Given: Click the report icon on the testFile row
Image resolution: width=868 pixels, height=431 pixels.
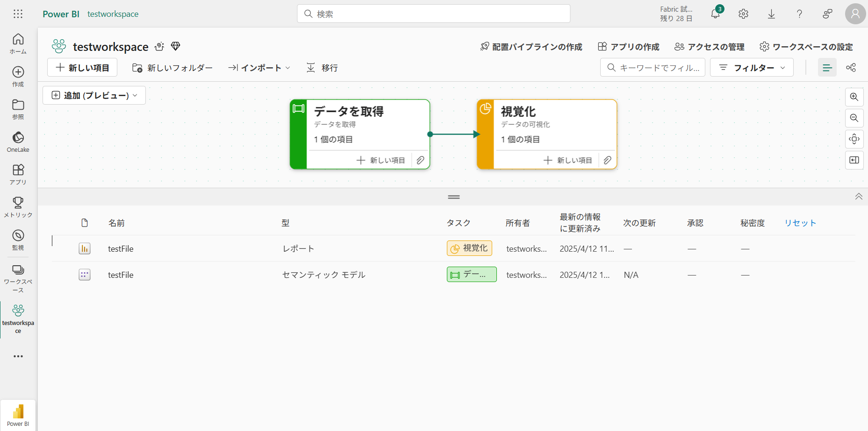Looking at the screenshot, I should (x=85, y=248).
